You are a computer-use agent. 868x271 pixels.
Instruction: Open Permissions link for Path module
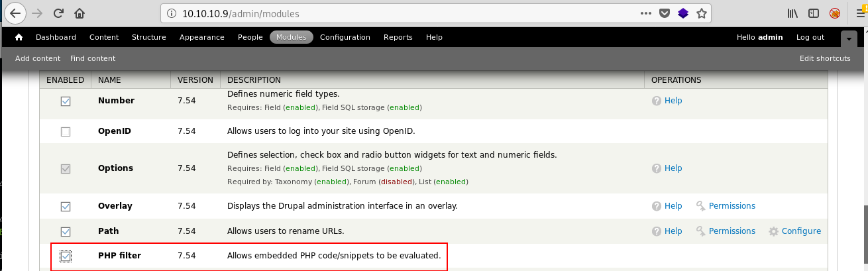732,231
